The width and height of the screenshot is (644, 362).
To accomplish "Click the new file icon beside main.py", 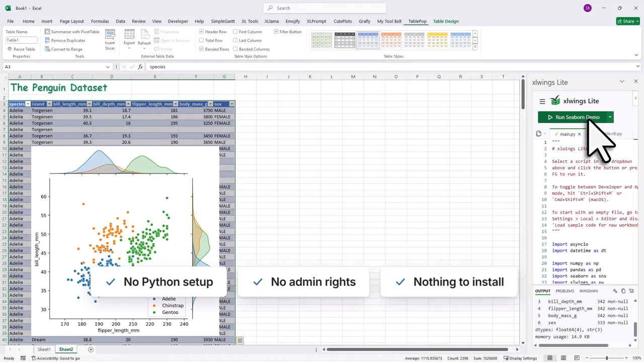I will point(539,134).
